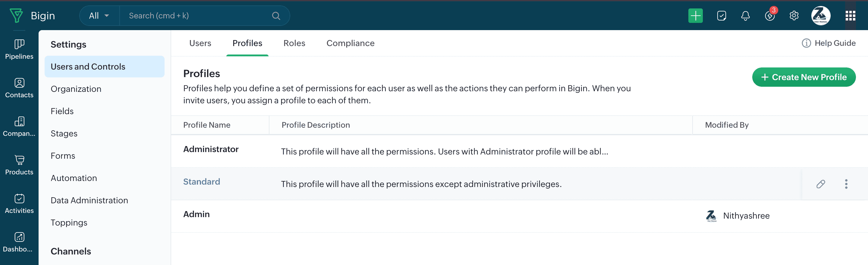Open the Standard profile more options menu
This screenshot has height=265, width=868.
(x=846, y=184)
